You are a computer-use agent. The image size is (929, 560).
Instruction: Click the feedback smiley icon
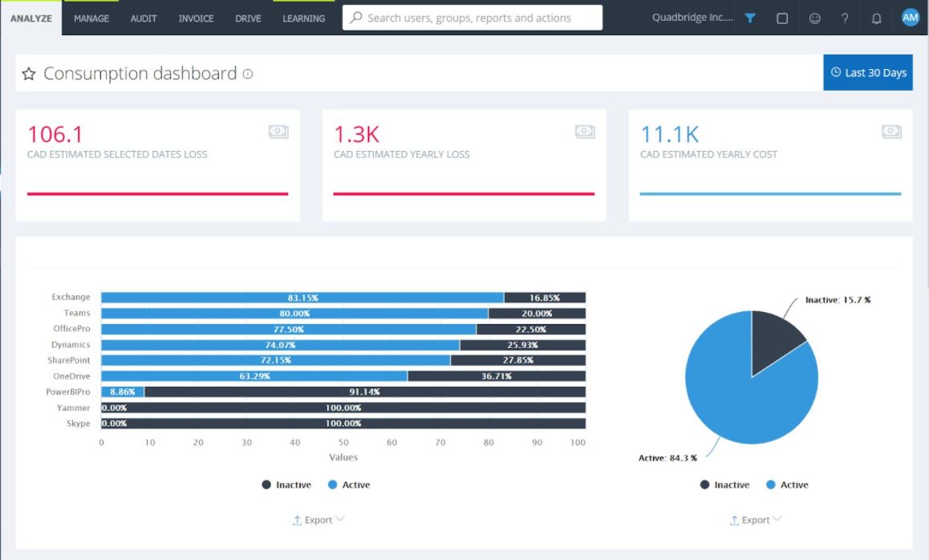pyautogui.click(x=814, y=18)
